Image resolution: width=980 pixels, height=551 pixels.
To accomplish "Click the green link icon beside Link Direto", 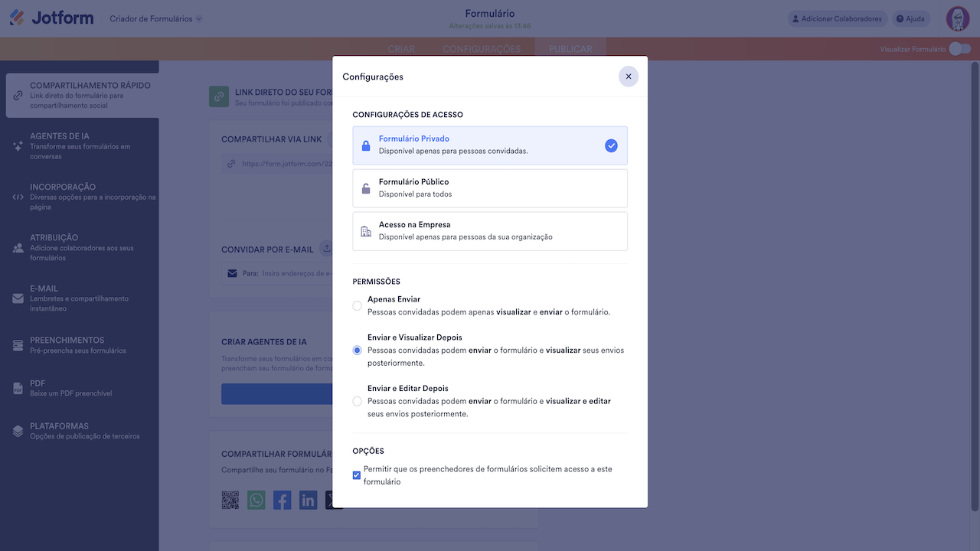I will (x=219, y=96).
